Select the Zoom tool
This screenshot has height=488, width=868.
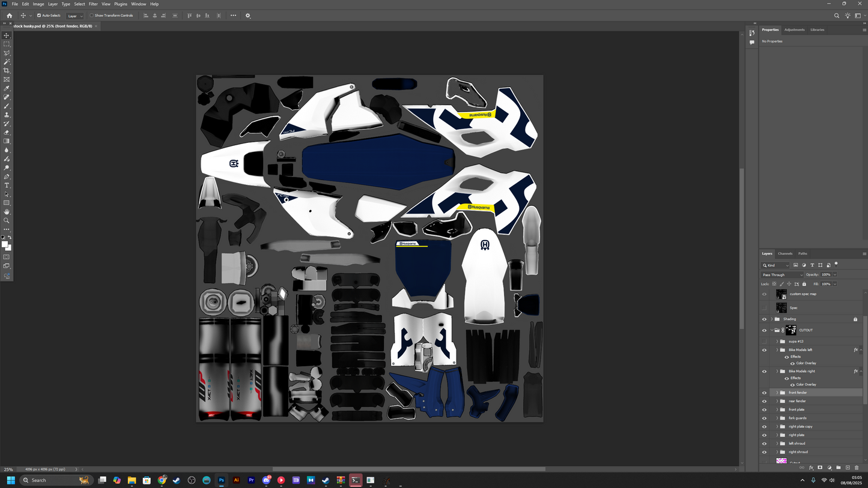(7, 220)
